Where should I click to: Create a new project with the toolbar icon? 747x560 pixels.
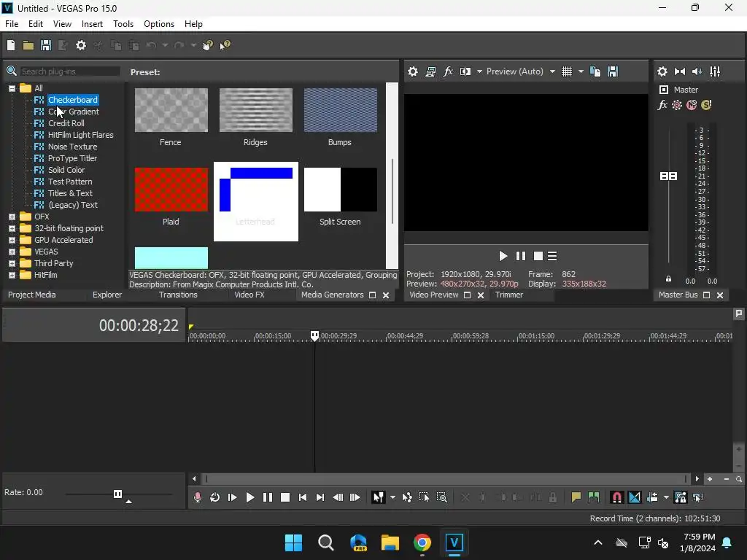coord(11,45)
